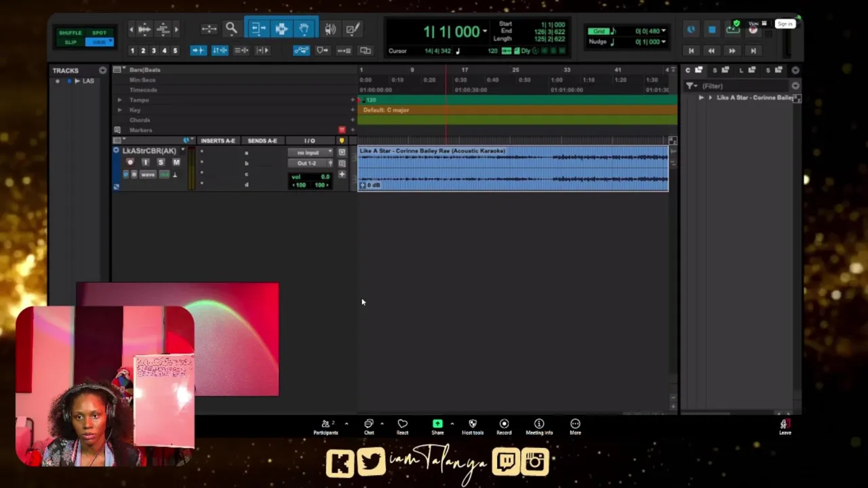Click the Markers ruler icon
This screenshot has width=868, height=488.
click(x=117, y=129)
